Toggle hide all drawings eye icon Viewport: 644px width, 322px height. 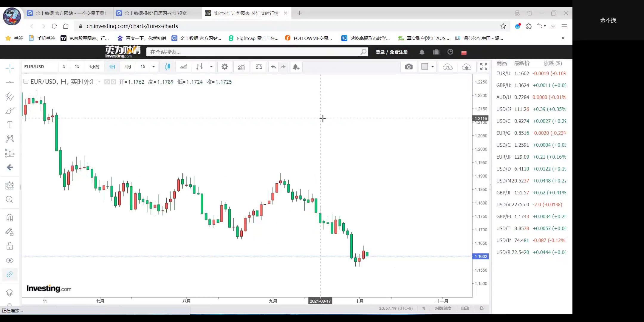[10, 261]
